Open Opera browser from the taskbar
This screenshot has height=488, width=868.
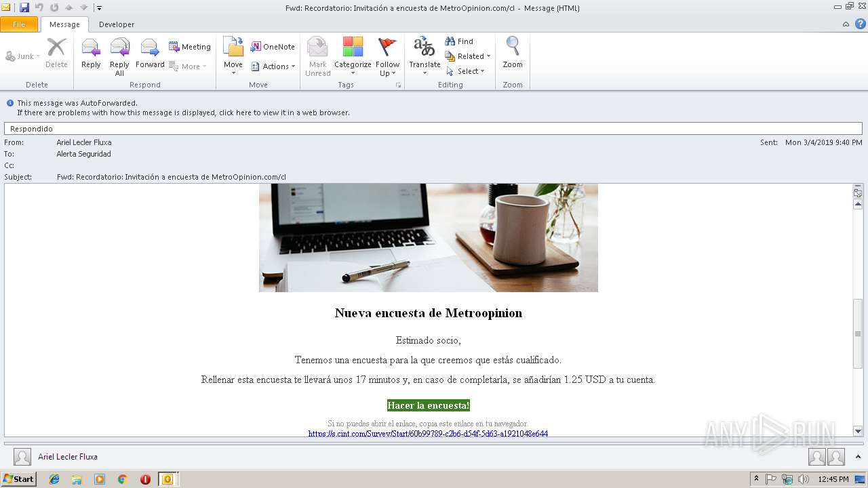point(145,479)
